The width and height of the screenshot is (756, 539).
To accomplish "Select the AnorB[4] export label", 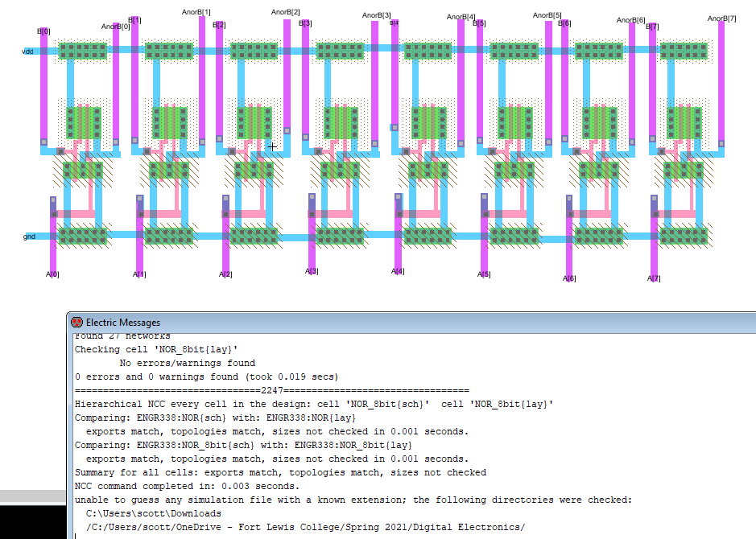I will (x=461, y=17).
